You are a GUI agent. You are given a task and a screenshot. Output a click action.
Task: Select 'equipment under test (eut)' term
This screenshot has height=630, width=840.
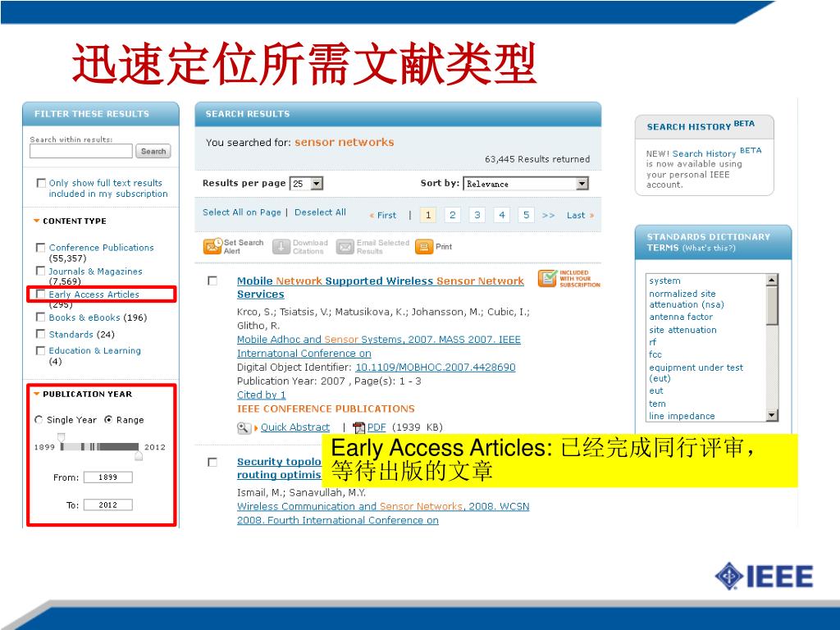click(x=696, y=373)
